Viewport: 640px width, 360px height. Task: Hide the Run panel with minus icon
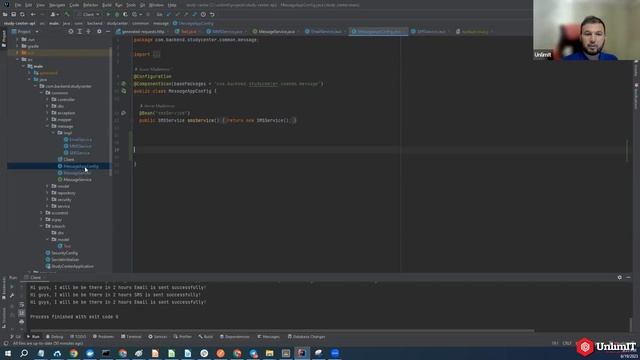point(628,278)
